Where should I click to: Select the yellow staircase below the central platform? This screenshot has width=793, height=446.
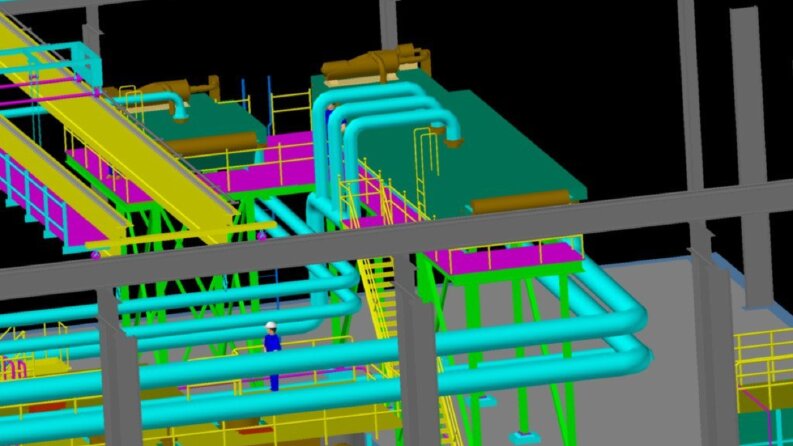[x=380, y=298]
